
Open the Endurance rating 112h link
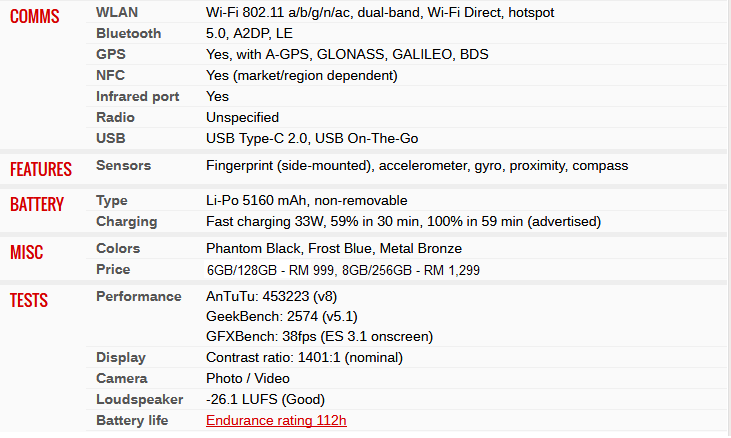point(276,420)
